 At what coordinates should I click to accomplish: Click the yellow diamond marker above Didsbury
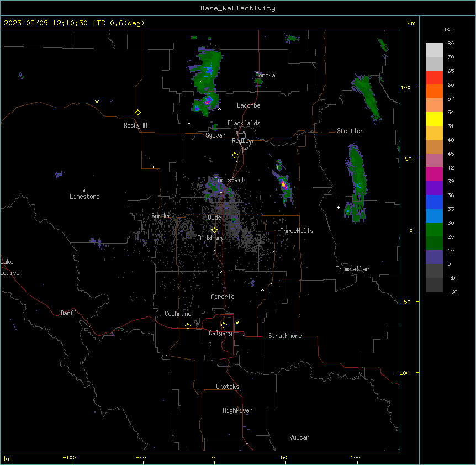(214, 230)
